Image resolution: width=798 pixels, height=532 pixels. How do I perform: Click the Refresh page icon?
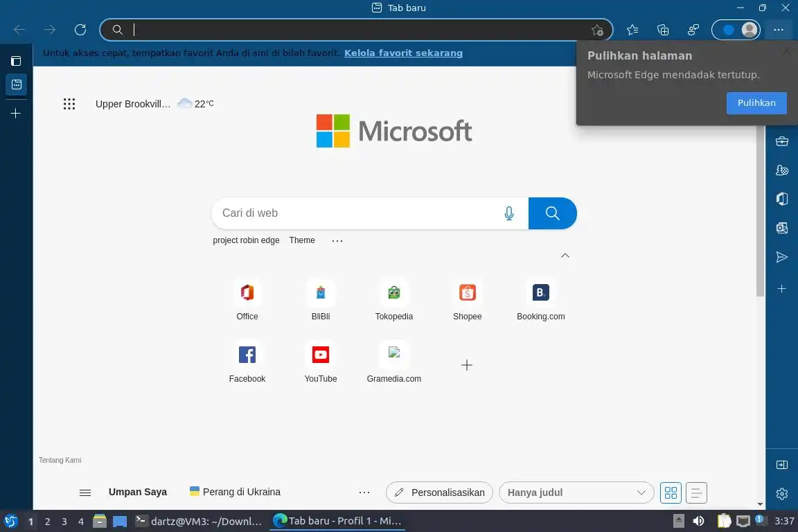tap(80, 30)
